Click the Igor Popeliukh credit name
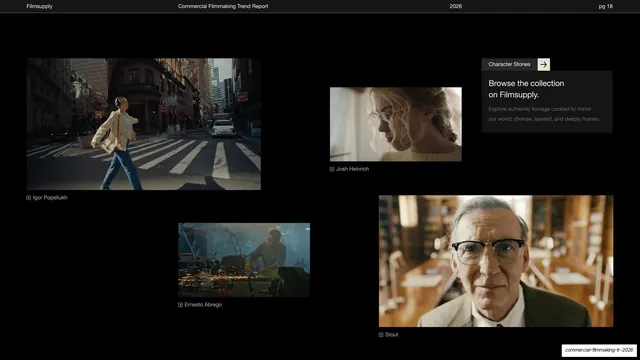The image size is (640, 360). point(50,198)
